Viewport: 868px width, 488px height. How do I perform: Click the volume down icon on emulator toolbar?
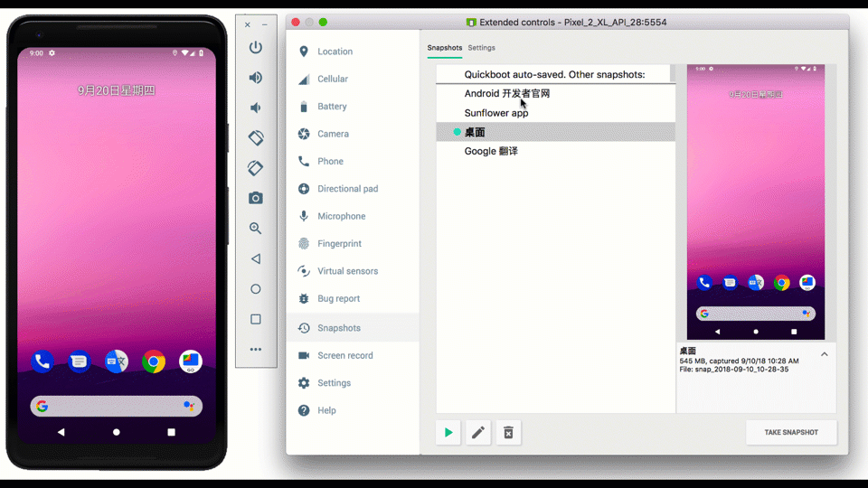255,108
